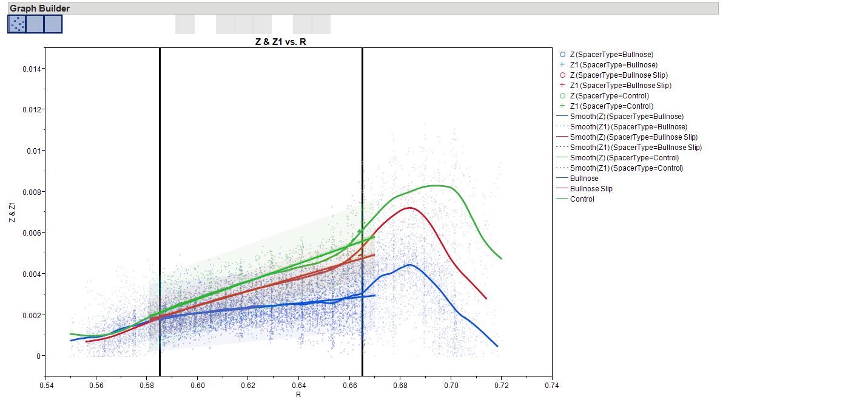Click the center icon of the middle gray toolbar group
868x402 pixels.
243,24
